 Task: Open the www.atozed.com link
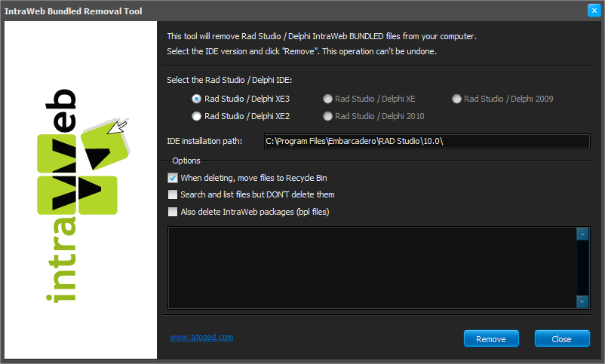(201, 338)
